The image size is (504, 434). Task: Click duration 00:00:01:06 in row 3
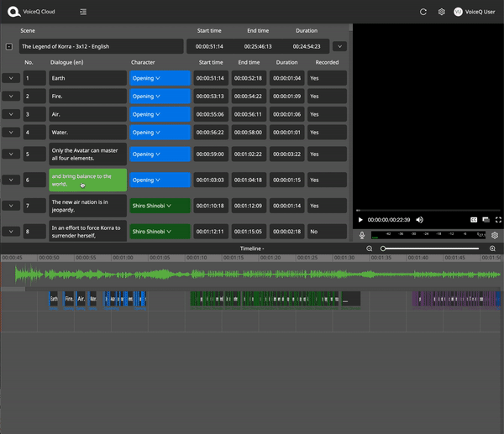point(286,114)
